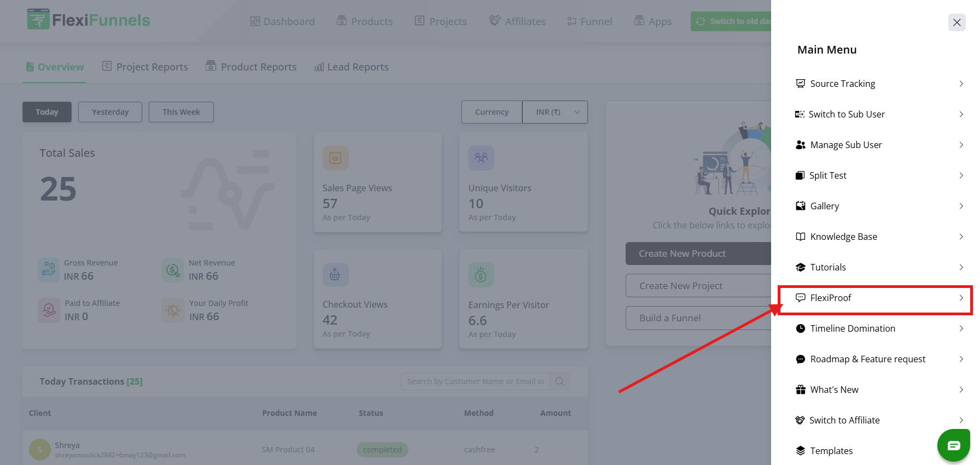Click the Switch to Affiliate handshake icon
This screenshot has width=980, height=465.
tap(800, 420)
